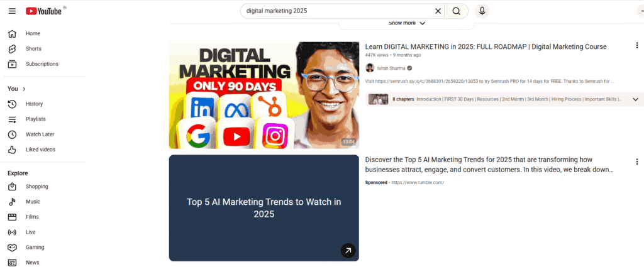Click the Explore section heading

(18, 173)
